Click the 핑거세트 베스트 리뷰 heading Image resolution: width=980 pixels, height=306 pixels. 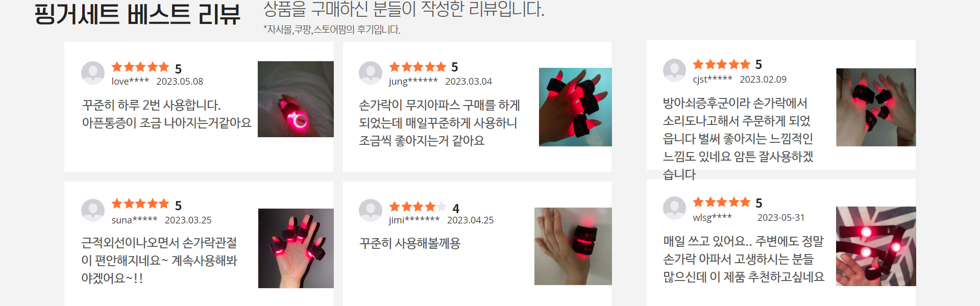pyautogui.click(x=137, y=14)
